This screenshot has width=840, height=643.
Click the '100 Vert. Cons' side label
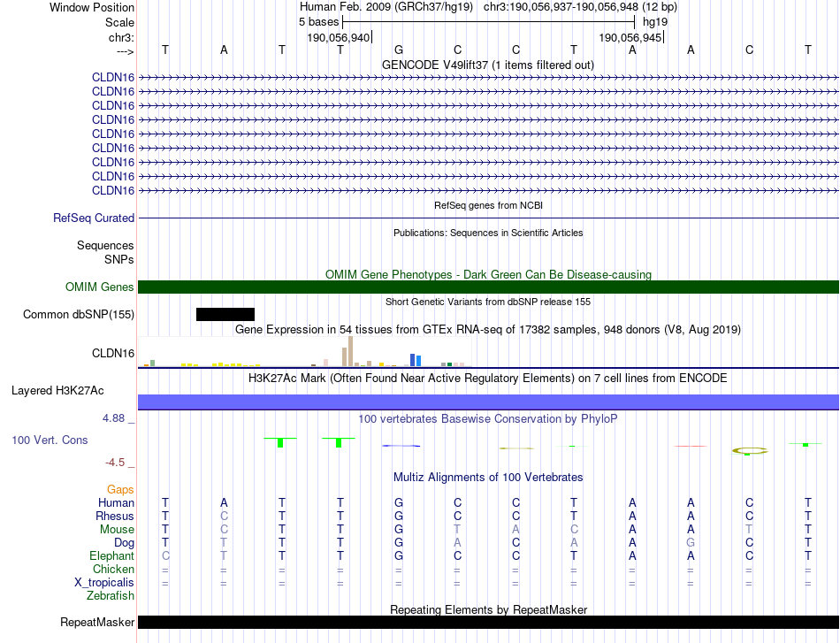click(50, 440)
